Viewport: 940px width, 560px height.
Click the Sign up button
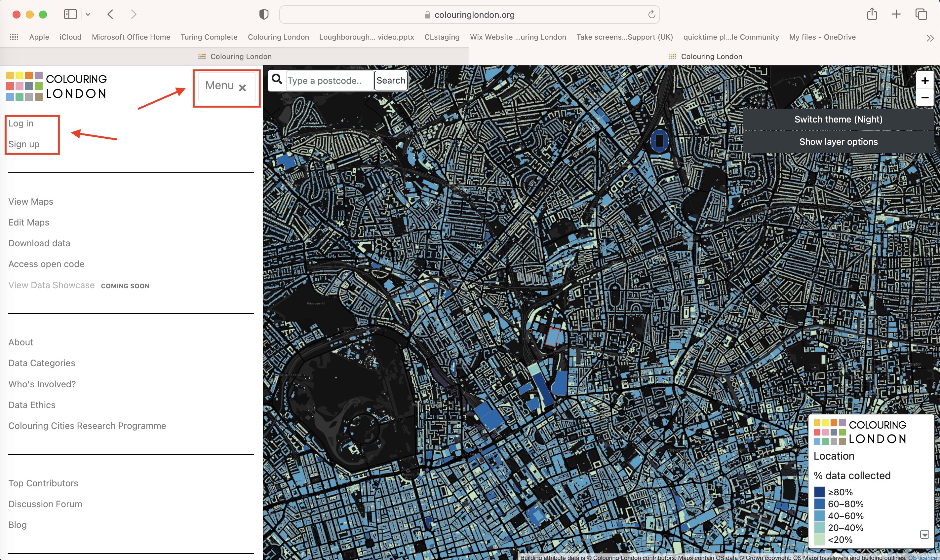[23, 143]
